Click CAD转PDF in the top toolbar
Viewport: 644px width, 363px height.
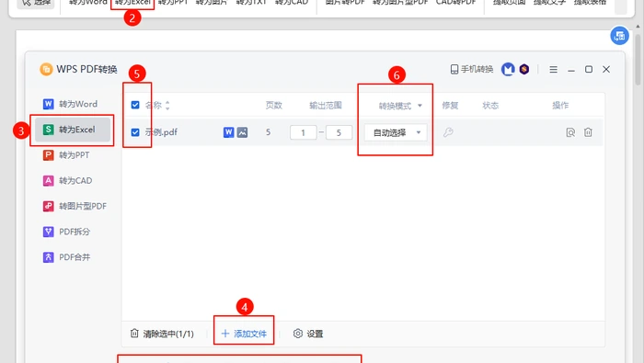(456, 3)
